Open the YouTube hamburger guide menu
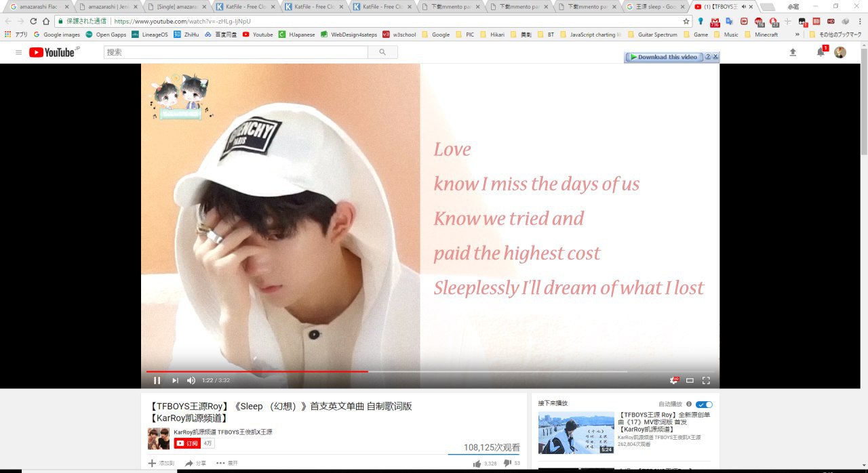Screen dimensions: 868x473 [x=18, y=52]
